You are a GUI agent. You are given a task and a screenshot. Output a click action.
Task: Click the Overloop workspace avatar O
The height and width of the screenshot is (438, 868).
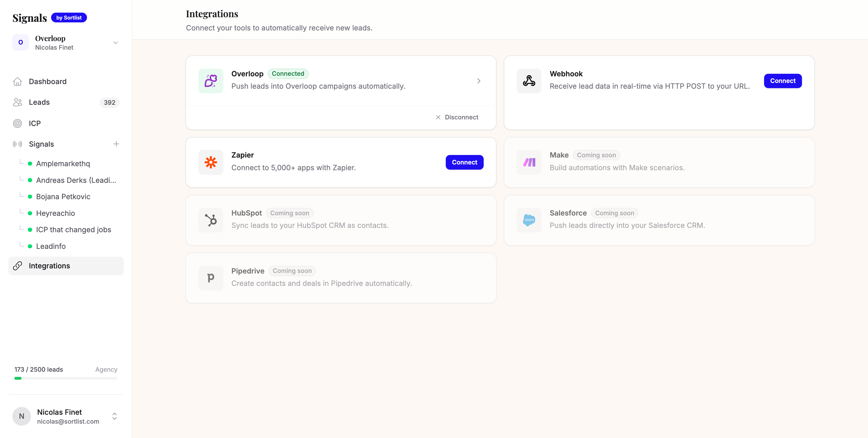21,42
